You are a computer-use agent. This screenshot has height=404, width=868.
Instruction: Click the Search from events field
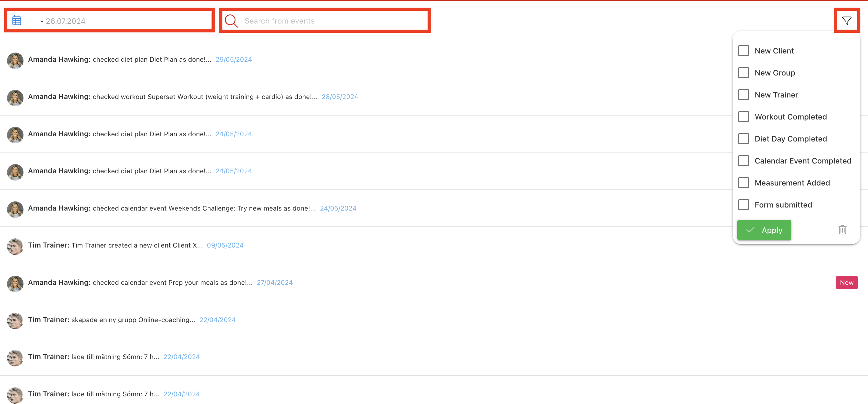coord(325,20)
